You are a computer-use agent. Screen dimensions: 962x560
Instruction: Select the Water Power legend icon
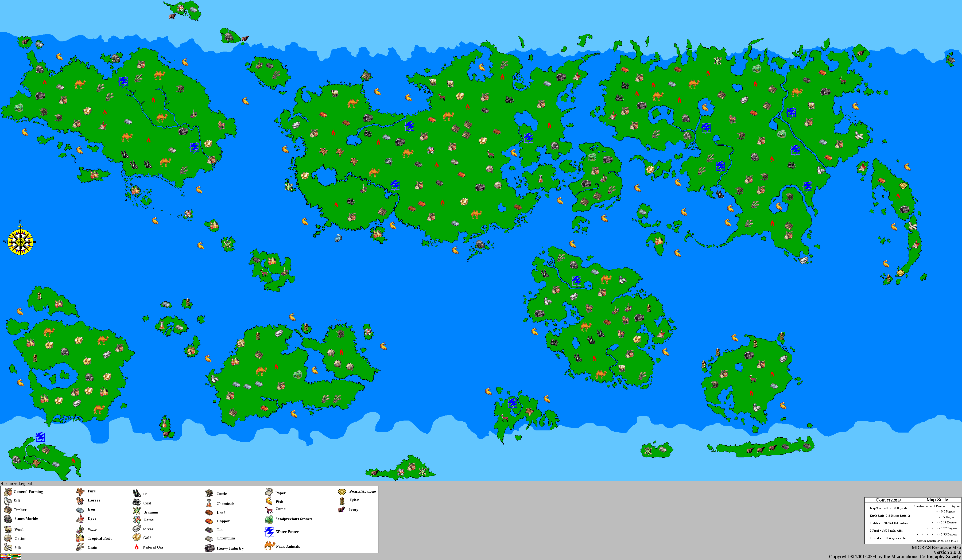269,532
